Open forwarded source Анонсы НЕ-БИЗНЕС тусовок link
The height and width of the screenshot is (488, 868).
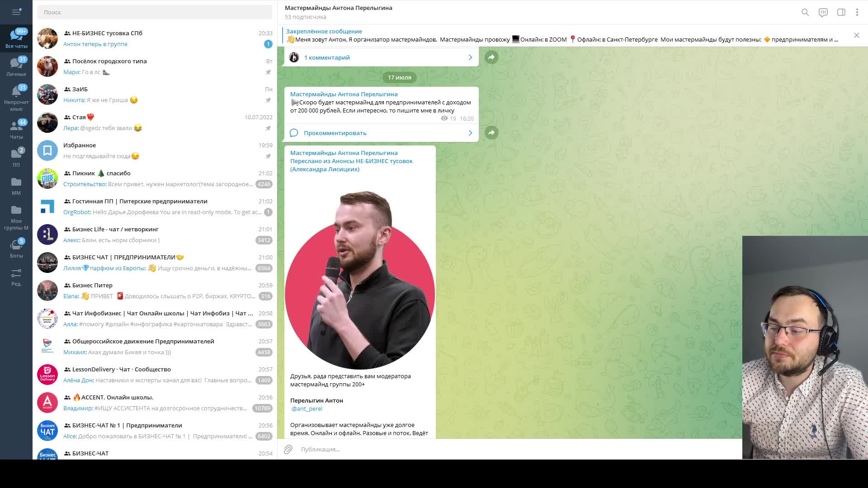tap(372, 161)
